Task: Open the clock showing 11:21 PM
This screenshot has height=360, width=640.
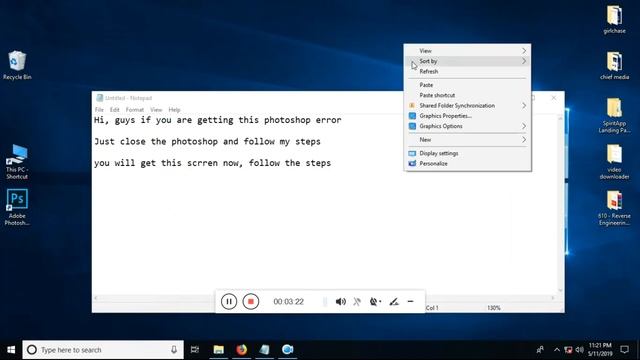Action: coord(600,349)
